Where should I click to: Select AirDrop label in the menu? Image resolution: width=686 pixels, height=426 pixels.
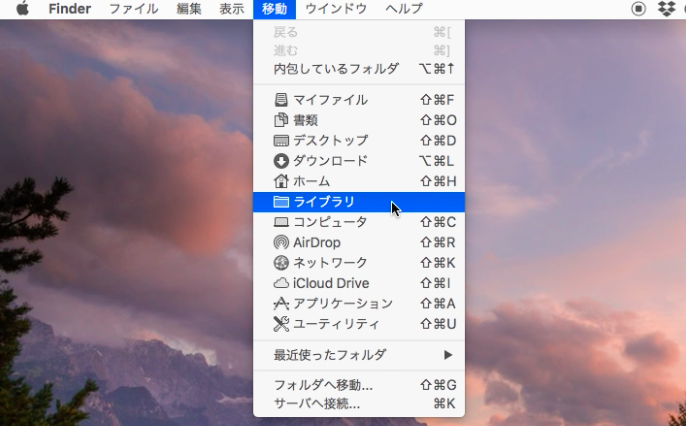tap(317, 242)
